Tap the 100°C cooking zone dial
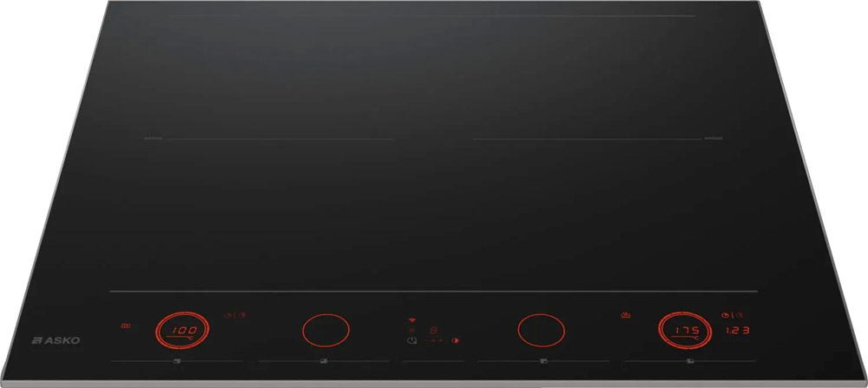 click(182, 332)
